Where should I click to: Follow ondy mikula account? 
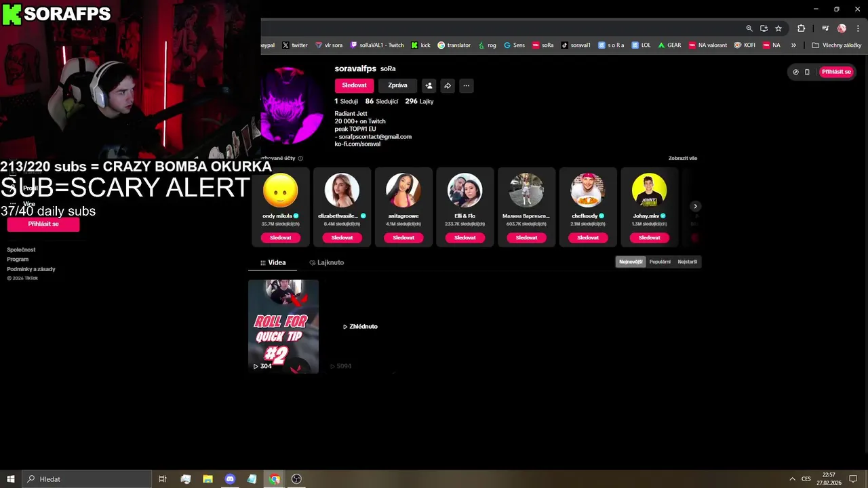pyautogui.click(x=280, y=237)
